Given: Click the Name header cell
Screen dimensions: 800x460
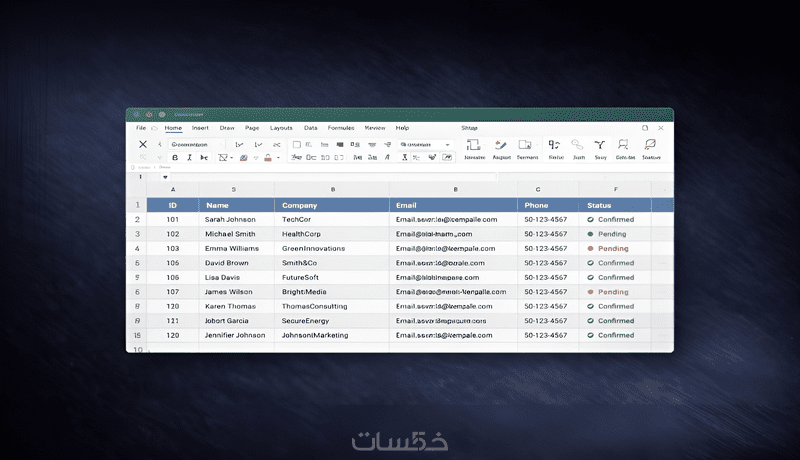Looking at the screenshot, I should [x=237, y=205].
